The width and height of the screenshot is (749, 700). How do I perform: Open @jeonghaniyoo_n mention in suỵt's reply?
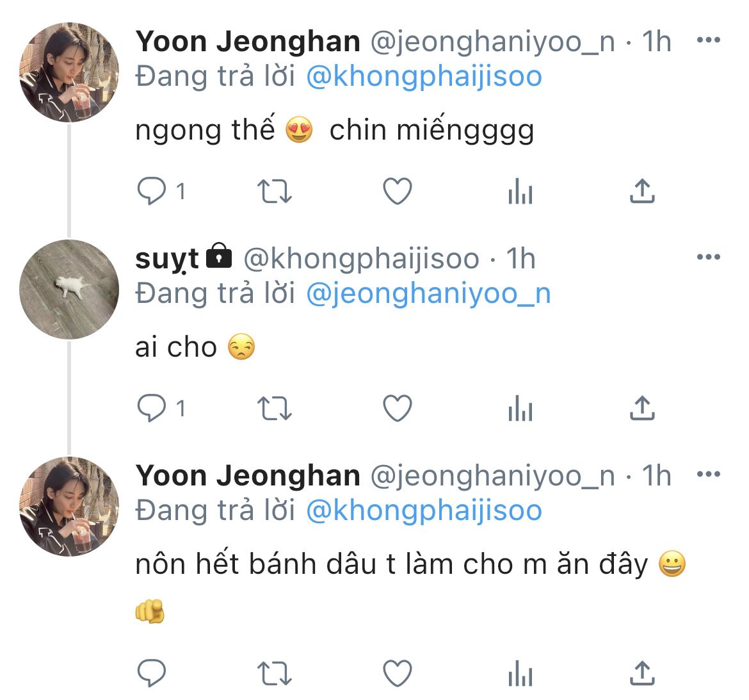(x=428, y=294)
